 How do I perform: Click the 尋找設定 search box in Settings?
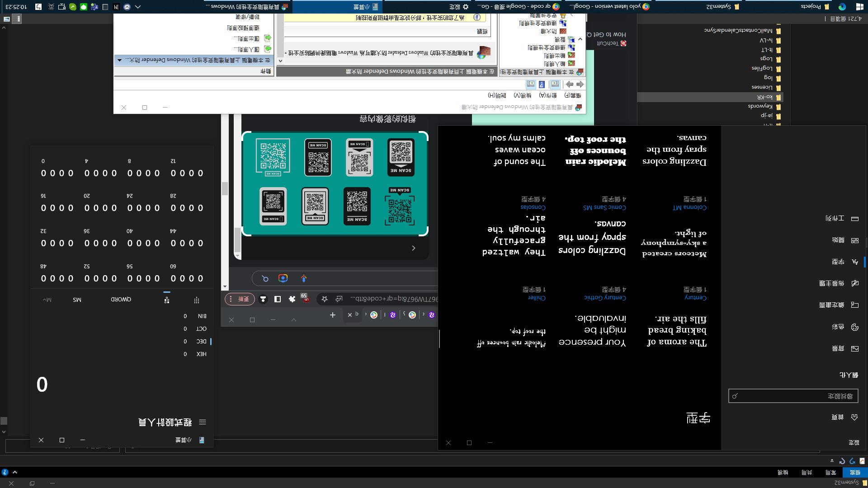tap(793, 396)
